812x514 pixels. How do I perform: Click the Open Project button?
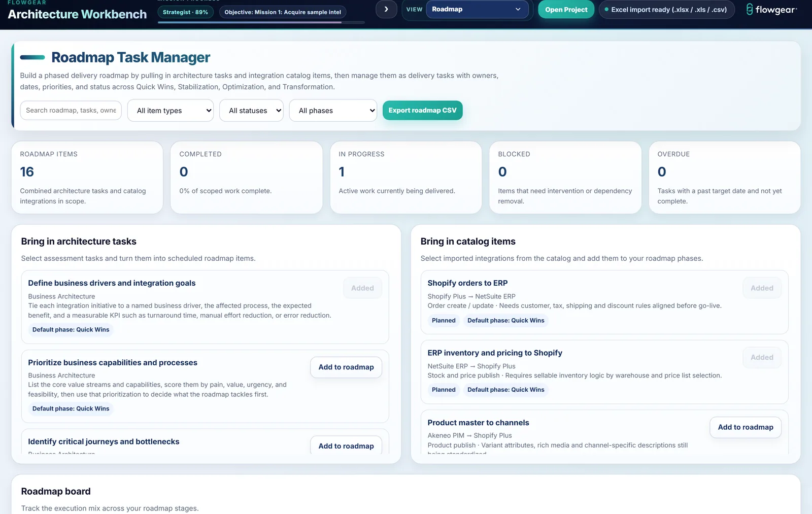click(x=566, y=9)
